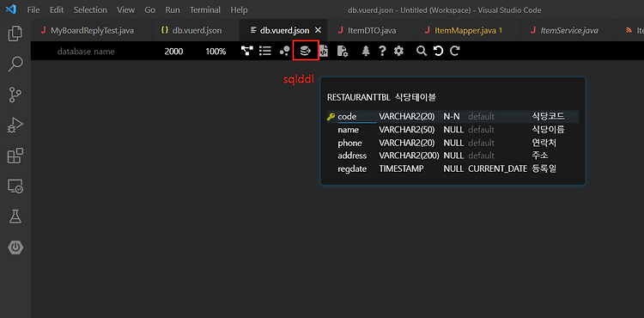
Task: Click VARCHAR2(50) data type of name column
Action: 407,130
